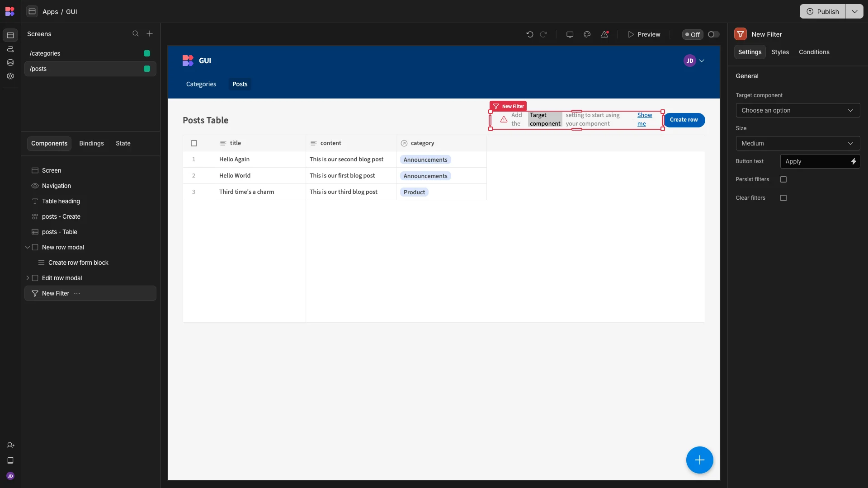The image size is (868, 488).
Task: Switch to the Styles tab
Action: tap(780, 52)
